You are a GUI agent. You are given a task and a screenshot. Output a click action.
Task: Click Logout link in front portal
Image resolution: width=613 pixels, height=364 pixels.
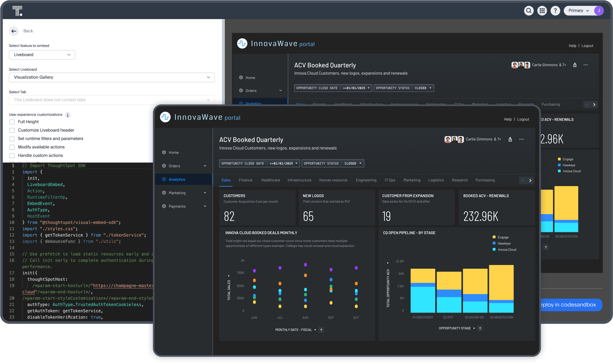click(x=523, y=119)
